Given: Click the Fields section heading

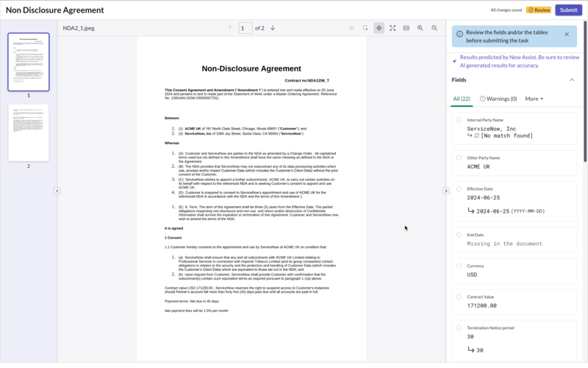Looking at the screenshot, I should pos(459,79).
